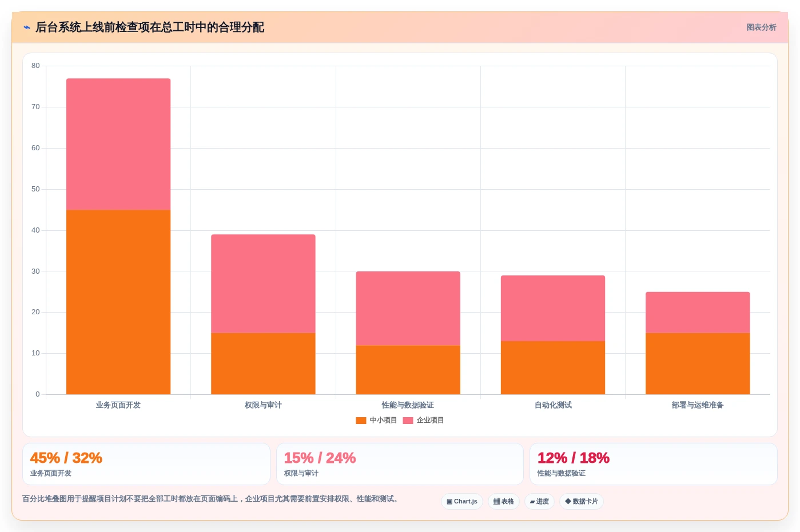Select the 进度 tag chip
The height and width of the screenshot is (532, 800).
[539, 502]
